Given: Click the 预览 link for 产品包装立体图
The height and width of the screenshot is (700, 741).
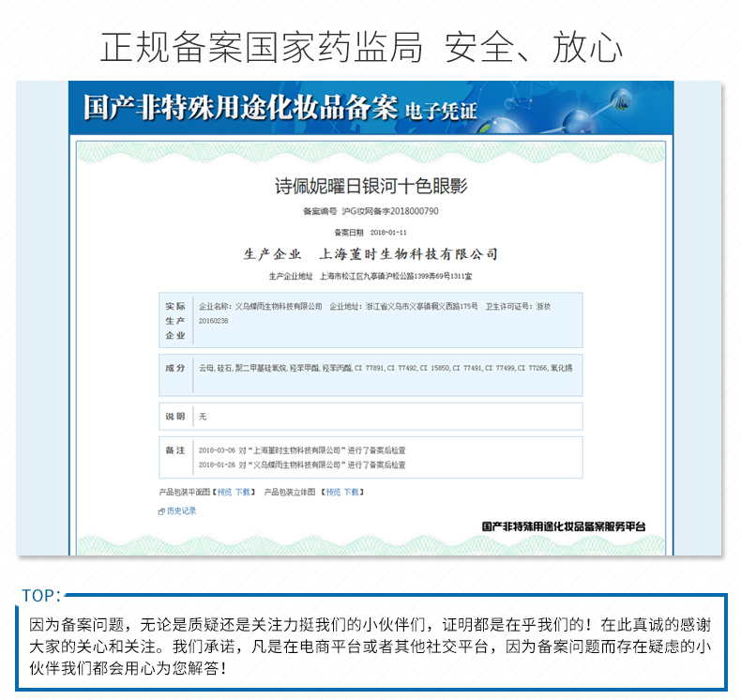Looking at the screenshot, I should tap(333, 492).
